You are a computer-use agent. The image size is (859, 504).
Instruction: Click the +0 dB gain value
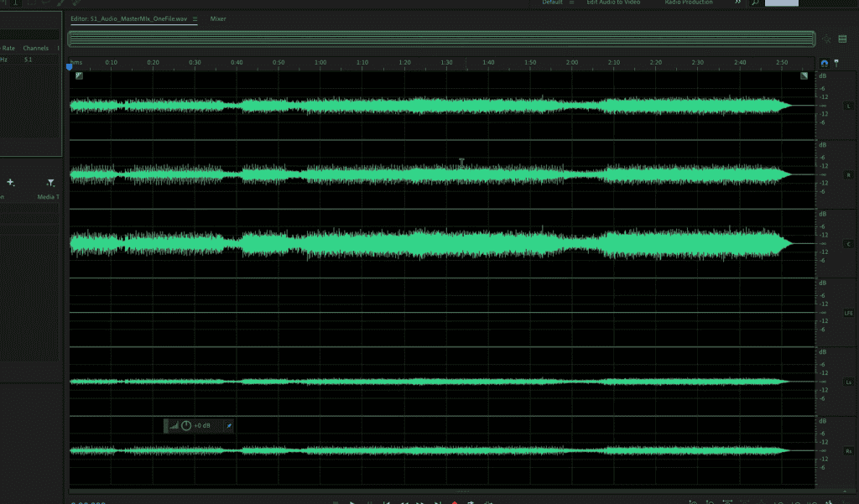[x=201, y=426]
